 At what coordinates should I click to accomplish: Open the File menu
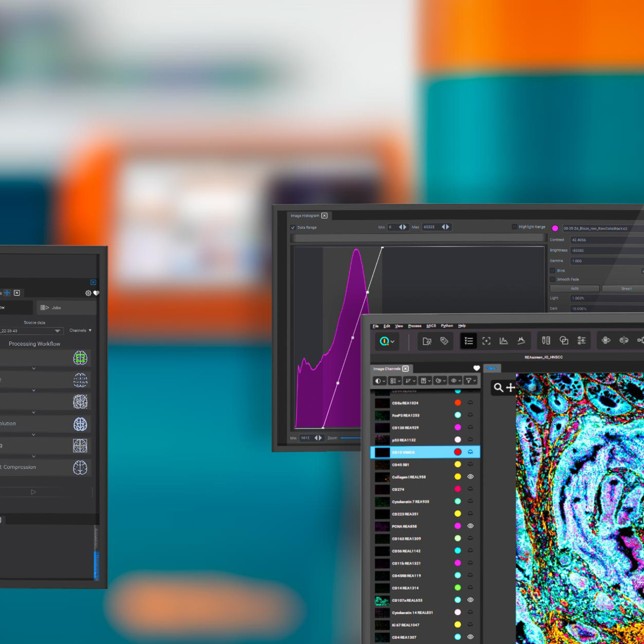[x=375, y=326]
